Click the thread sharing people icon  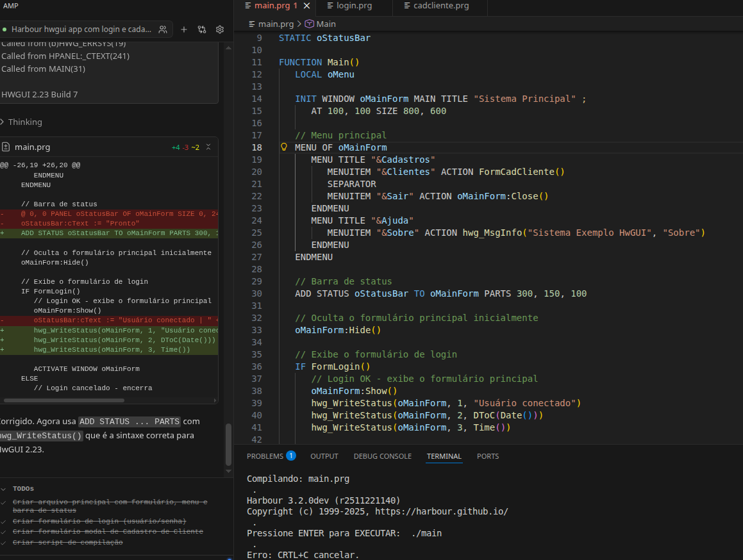pos(163,29)
